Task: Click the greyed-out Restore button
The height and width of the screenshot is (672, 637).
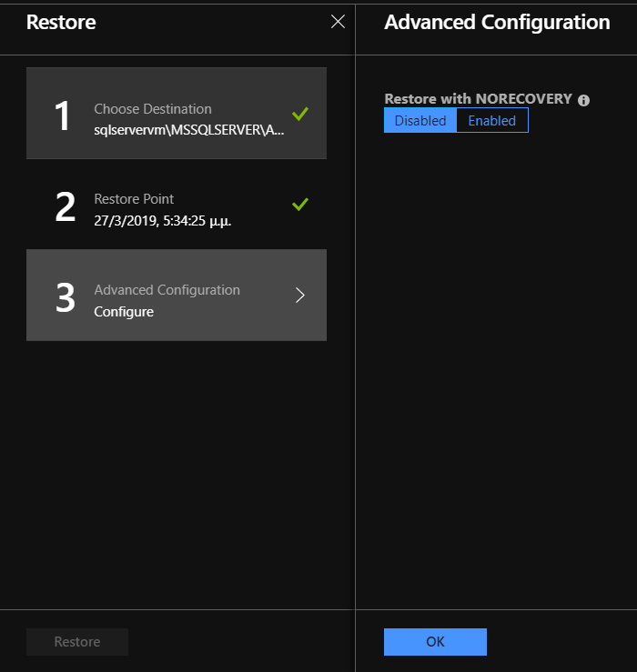Action: point(77,642)
